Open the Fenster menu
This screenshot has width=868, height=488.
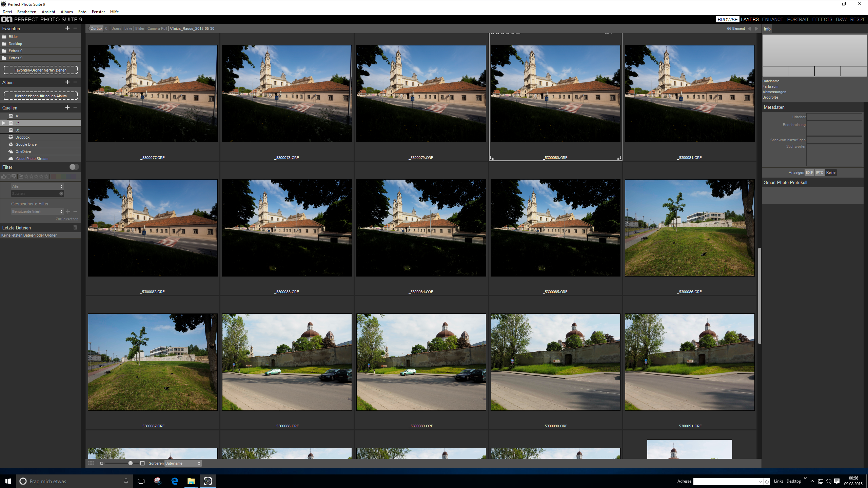[98, 12]
